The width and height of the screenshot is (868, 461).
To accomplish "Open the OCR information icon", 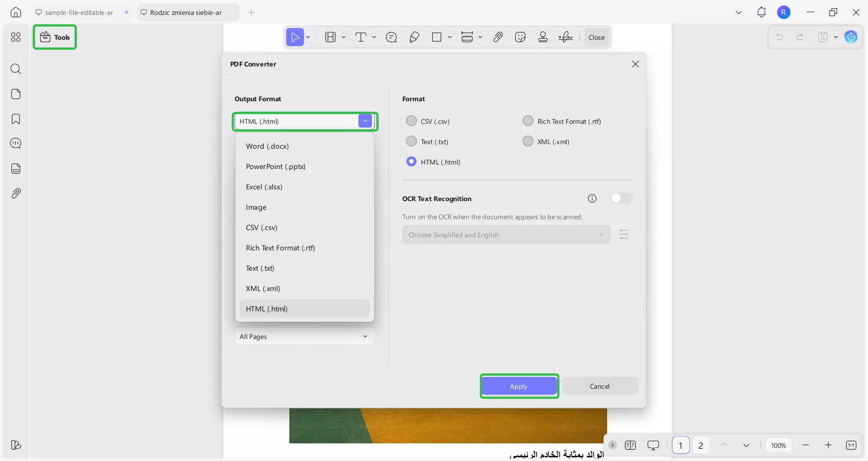I will pos(592,198).
